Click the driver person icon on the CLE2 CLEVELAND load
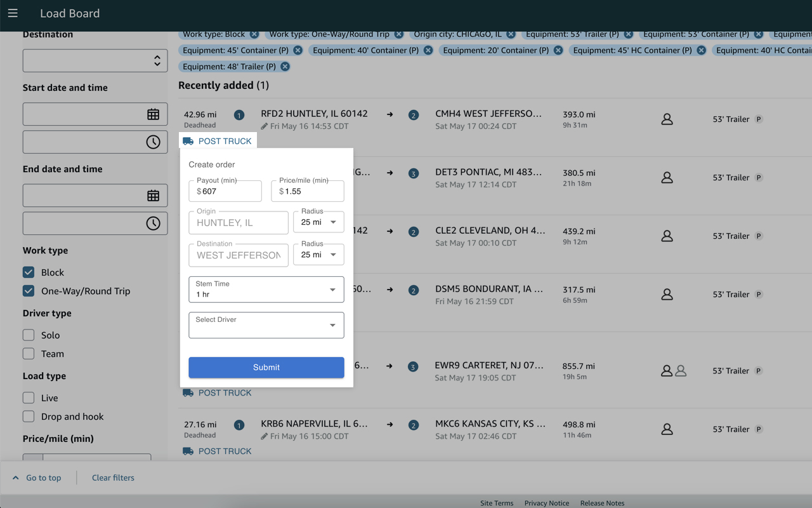This screenshot has width=812, height=508. click(667, 236)
